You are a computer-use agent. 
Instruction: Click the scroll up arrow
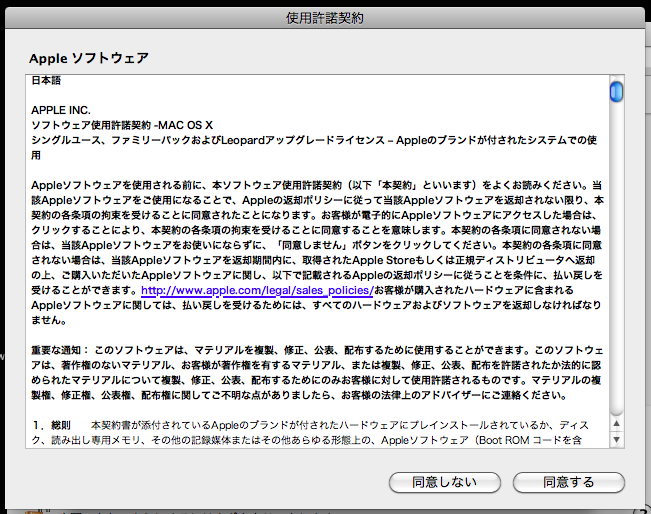point(617,423)
